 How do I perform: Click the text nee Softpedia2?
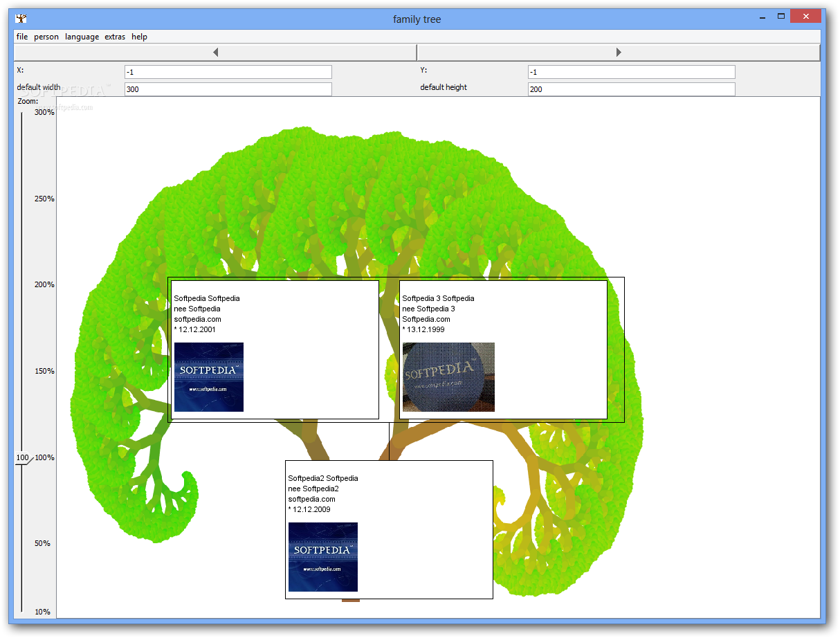(x=313, y=489)
